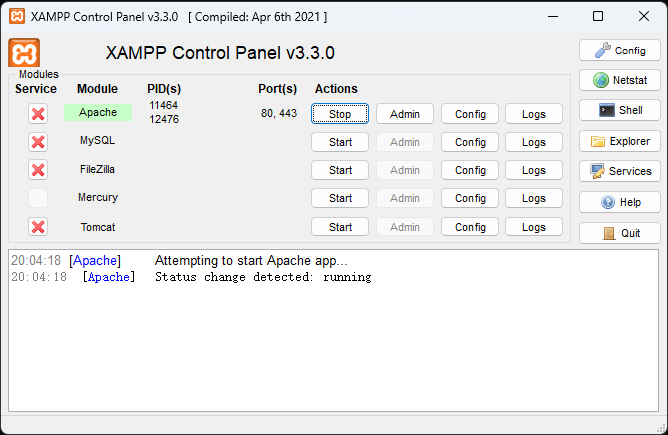
Task: Click the resize grip at window corner
Action: point(662,429)
